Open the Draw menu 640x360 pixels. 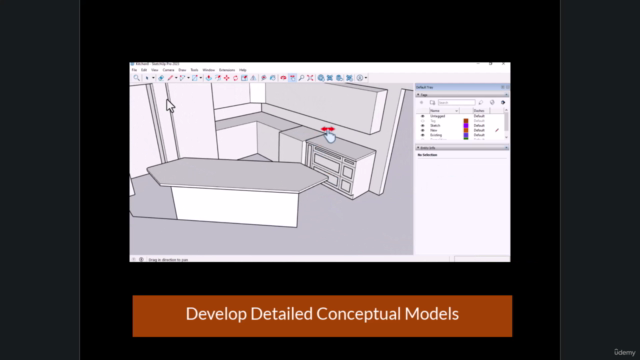point(182,70)
